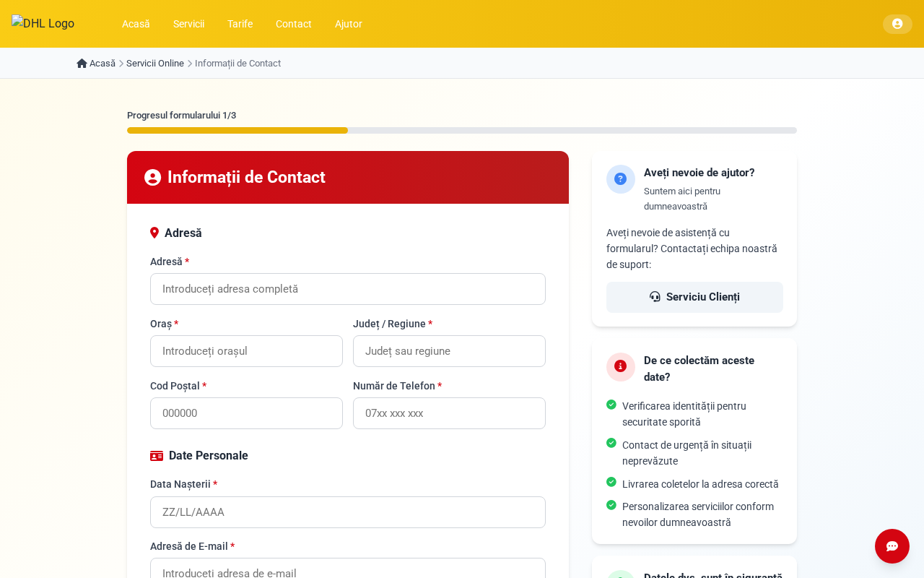Click the headset icon on Serviciu Clienți
The height and width of the screenshot is (578, 924).
pyautogui.click(x=655, y=297)
